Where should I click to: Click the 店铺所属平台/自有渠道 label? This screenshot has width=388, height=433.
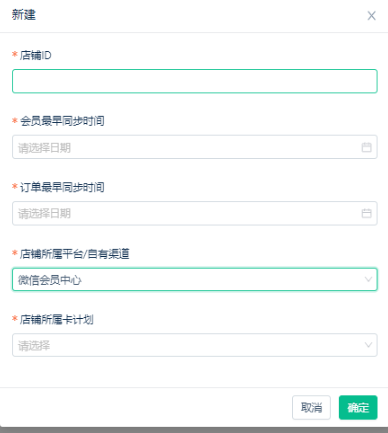(x=74, y=254)
